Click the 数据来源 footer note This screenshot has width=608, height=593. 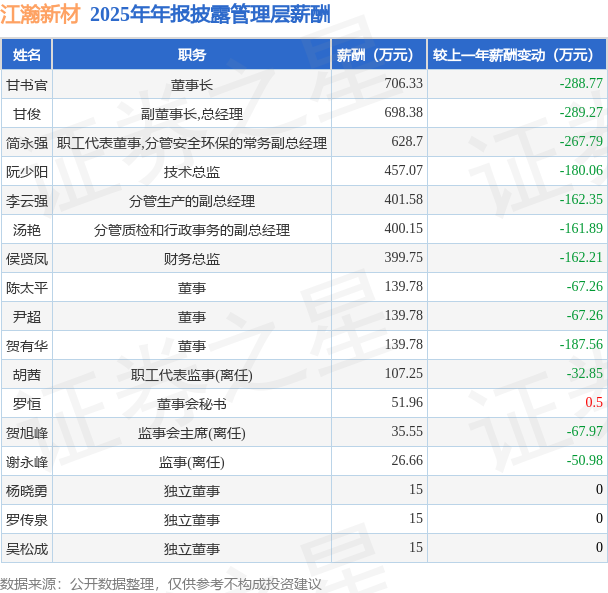point(161,584)
